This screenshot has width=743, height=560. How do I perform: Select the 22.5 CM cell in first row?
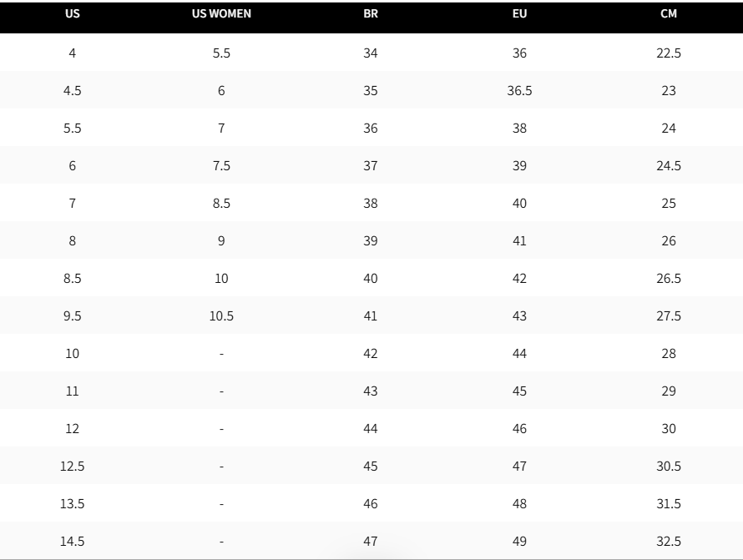point(669,53)
